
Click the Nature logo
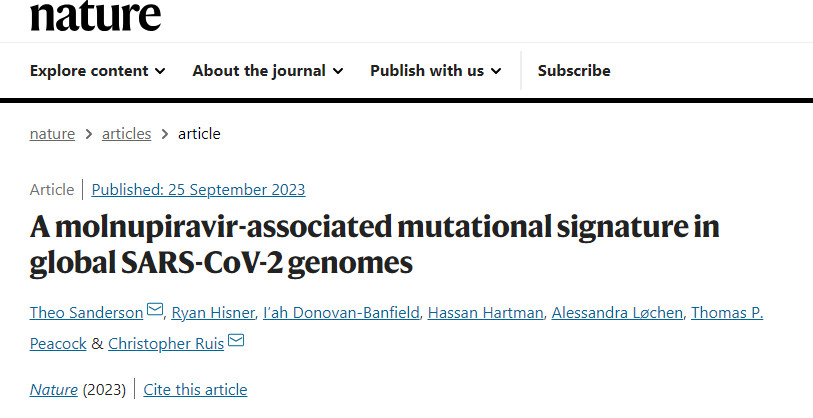click(95, 14)
